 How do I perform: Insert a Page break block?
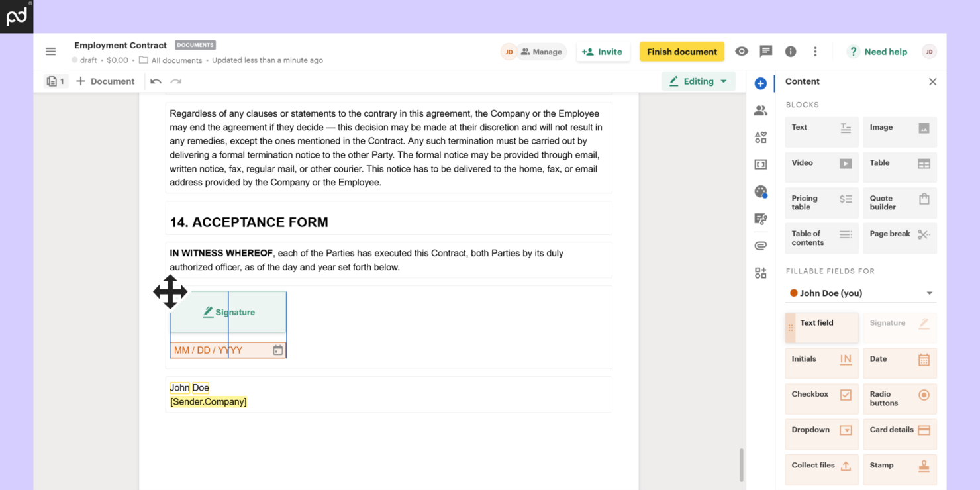(900, 238)
